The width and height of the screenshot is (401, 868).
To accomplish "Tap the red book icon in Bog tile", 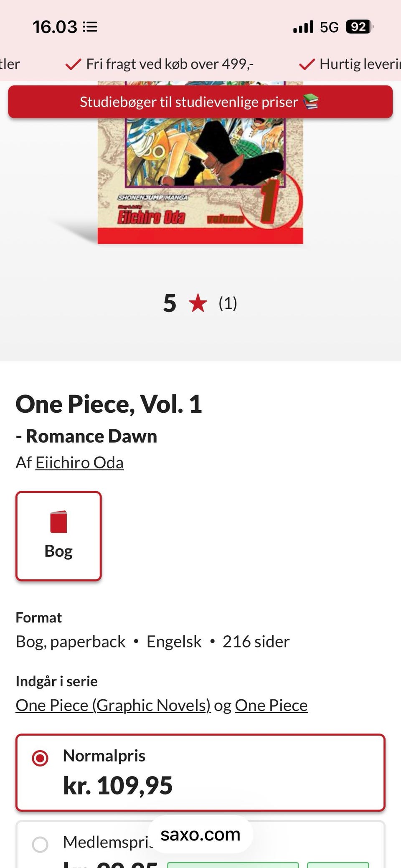I will click(58, 522).
